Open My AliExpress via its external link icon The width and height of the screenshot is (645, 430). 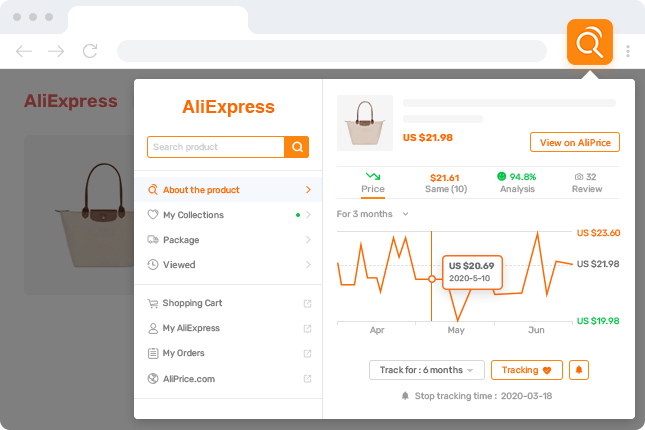pyautogui.click(x=307, y=328)
